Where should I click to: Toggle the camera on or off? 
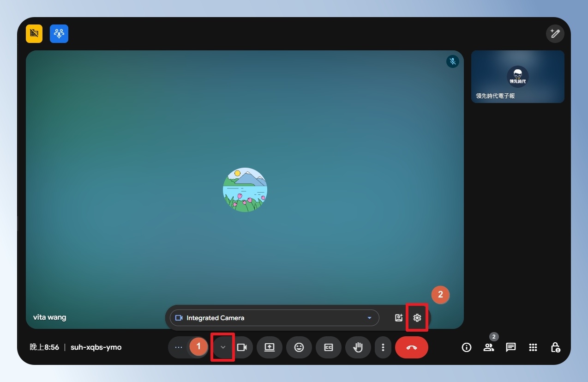[242, 347]
